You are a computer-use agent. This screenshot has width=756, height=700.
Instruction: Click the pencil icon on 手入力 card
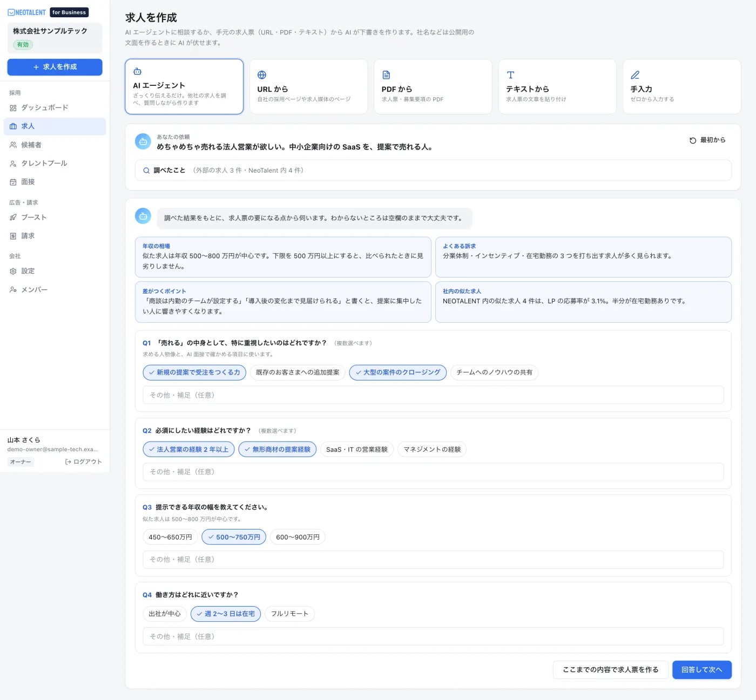pyautogui.click(x=635, y=75)
